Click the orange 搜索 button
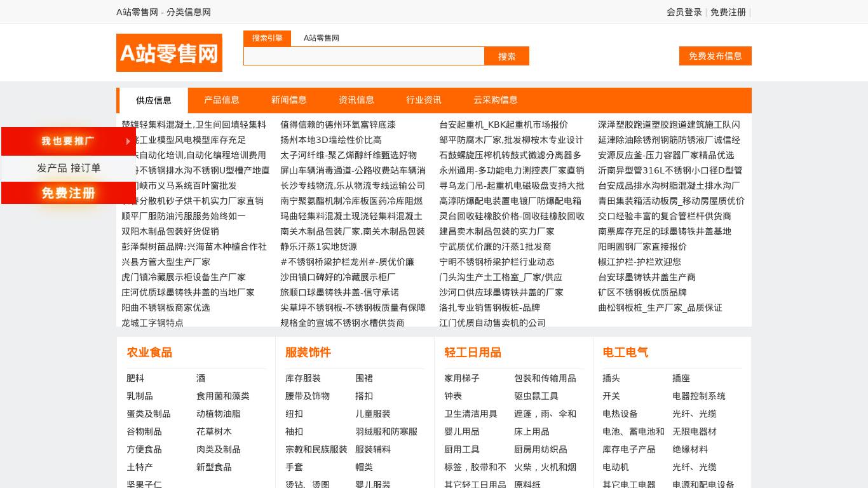868x488 pixels. (x=507, y=56)
